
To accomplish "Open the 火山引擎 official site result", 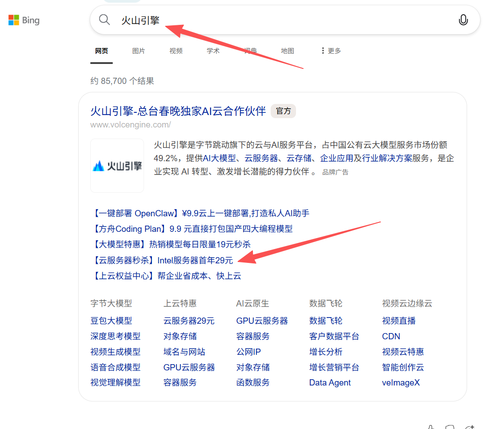I will pyautogui.click(x=177, y=111).
